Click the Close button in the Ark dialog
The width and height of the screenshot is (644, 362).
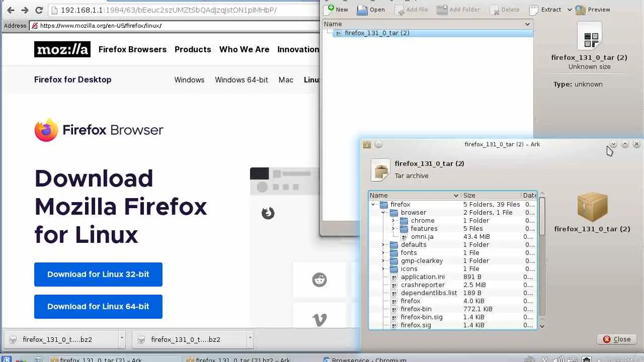[x=617, y=339]
